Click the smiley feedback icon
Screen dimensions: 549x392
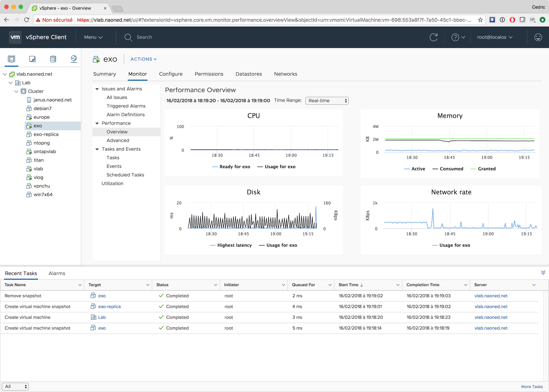click(x=538, y=37)
